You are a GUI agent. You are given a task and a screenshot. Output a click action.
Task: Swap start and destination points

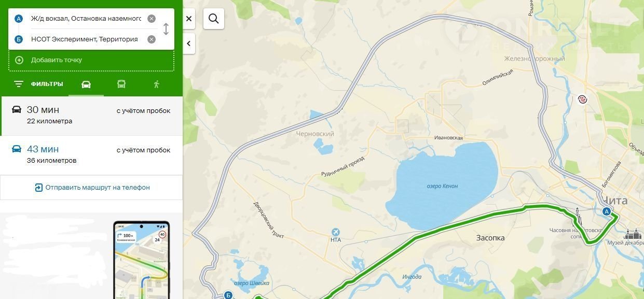click(x=166, y=29)
